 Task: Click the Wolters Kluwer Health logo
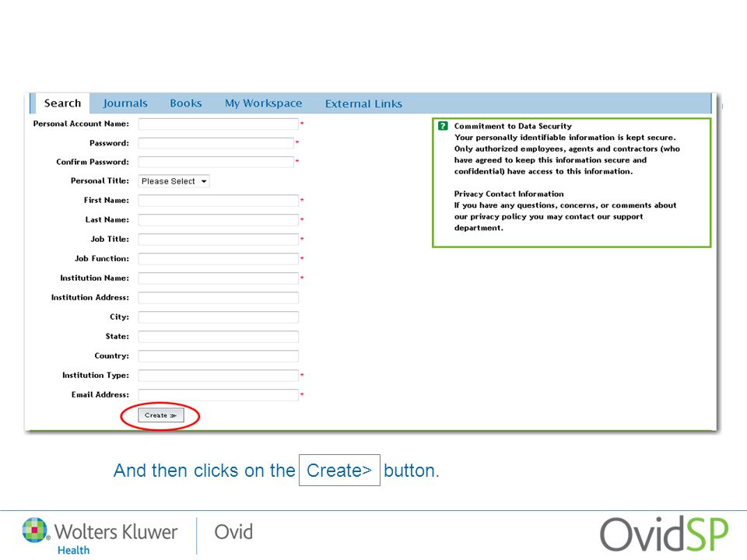pos(100,536)
